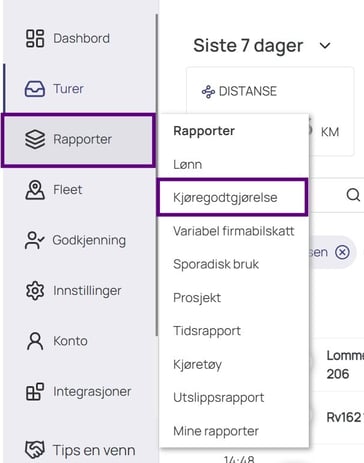Open Turer label in sidebar
364x463 pixels.
pos(68,89)
